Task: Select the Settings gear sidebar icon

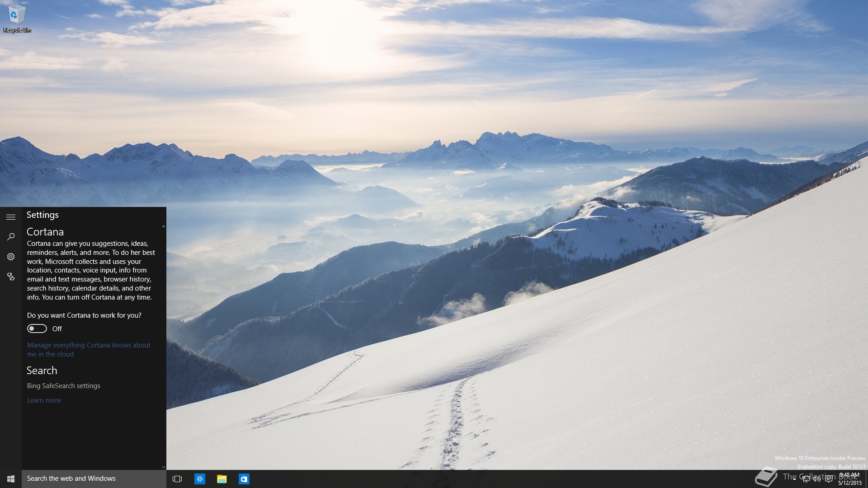Action: (x=11, y=257)
